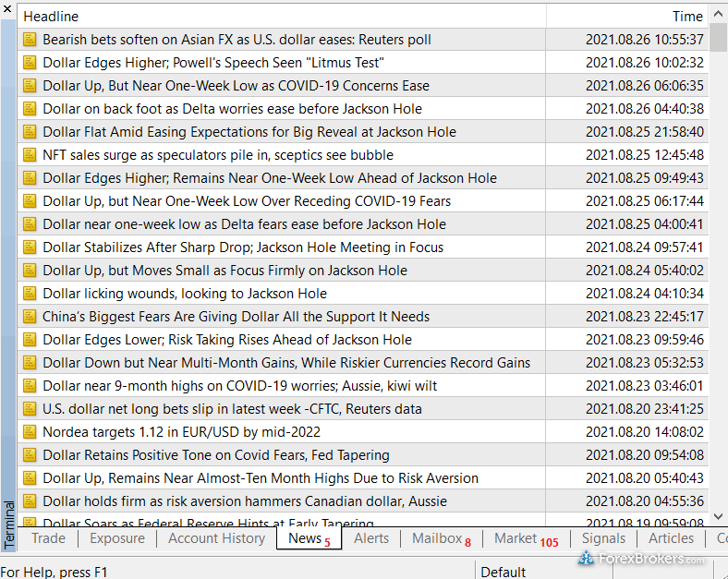Click news icon beside Dollar Edges Lower headline
Image resolution: width=728 pixels, height=579 pixels.
(x=30, y=340)
